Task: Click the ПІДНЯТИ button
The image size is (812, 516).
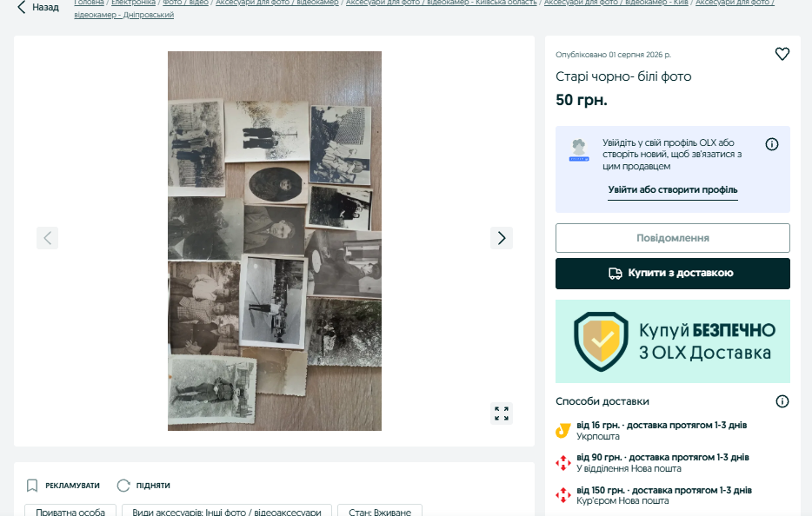Action: coord(143,486)
